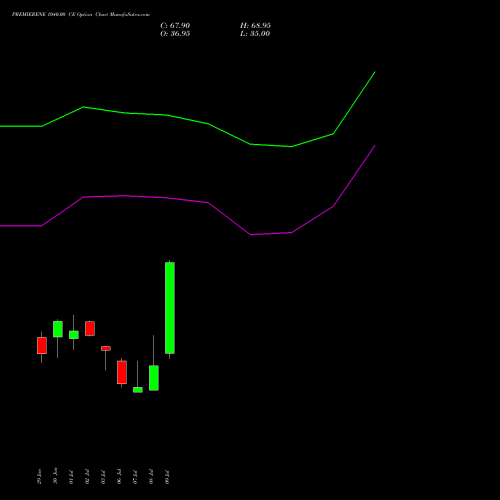Click the 07 Jul date axis label
This screenshot has width=500, height=500.
(x=135, y=477)
